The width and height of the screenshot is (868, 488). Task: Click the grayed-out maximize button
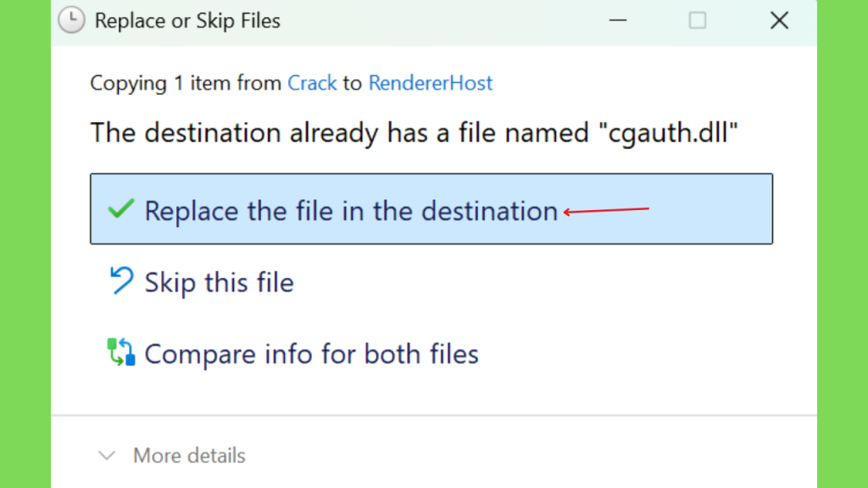(698, 20)
